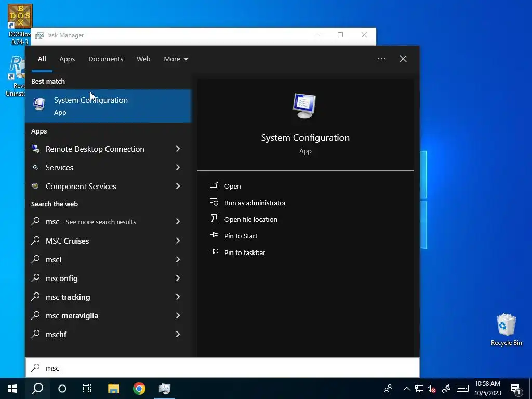The width and height of the screenshot is (532, 399).
Task: Select the DOSBox desktop shortcut
Action: (x=20, y=24)
